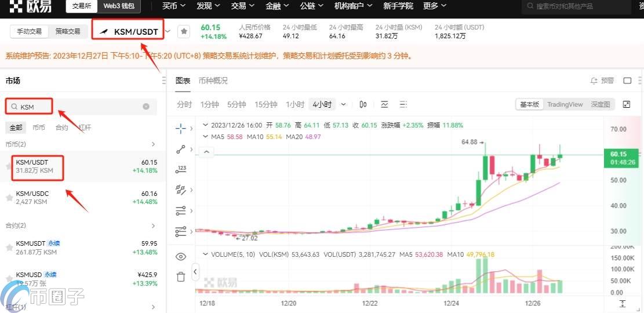Click the top search box for trading pairs
644x313 pixels.
[580, 6]
